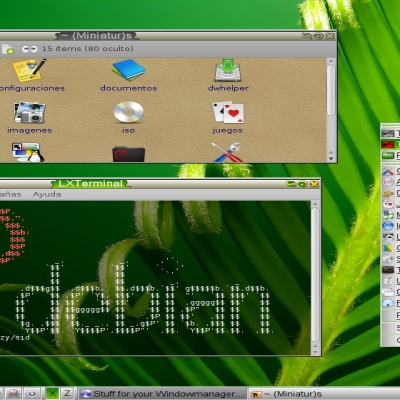Click the vertical scrollbar thumb in Miniaturs window
The image size is (400, 400).
tap(331, 90)
